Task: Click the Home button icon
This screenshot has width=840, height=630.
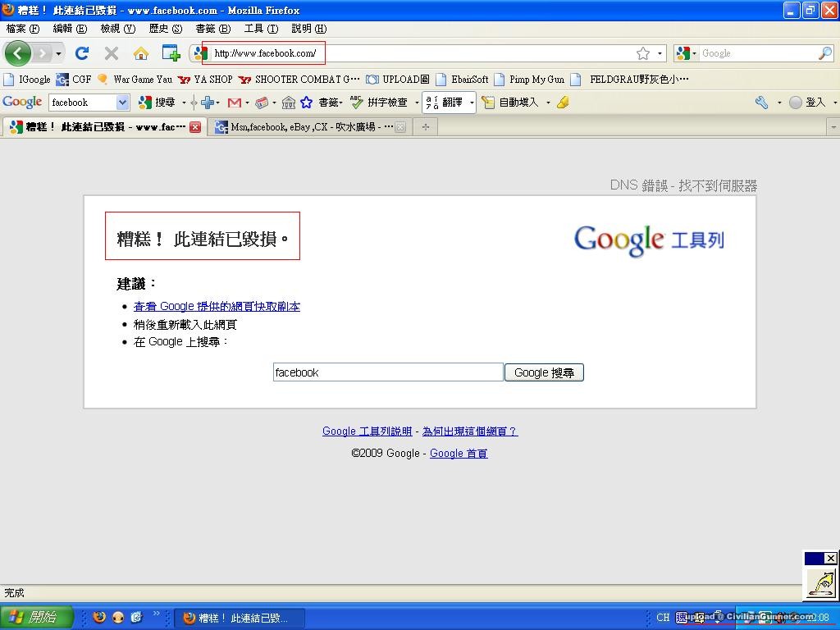Action: (141, 53)
